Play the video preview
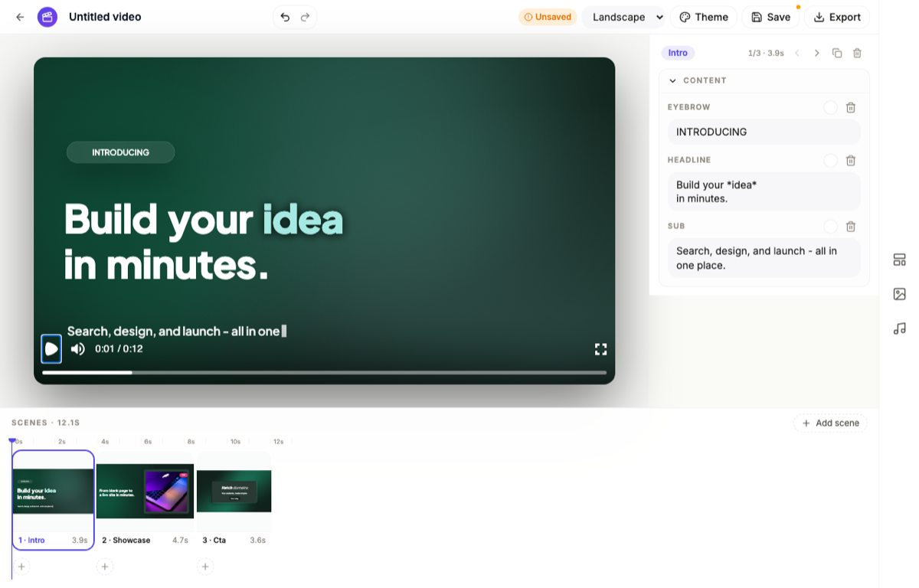Viewport: 919px width, 588px height. (51, 349)
